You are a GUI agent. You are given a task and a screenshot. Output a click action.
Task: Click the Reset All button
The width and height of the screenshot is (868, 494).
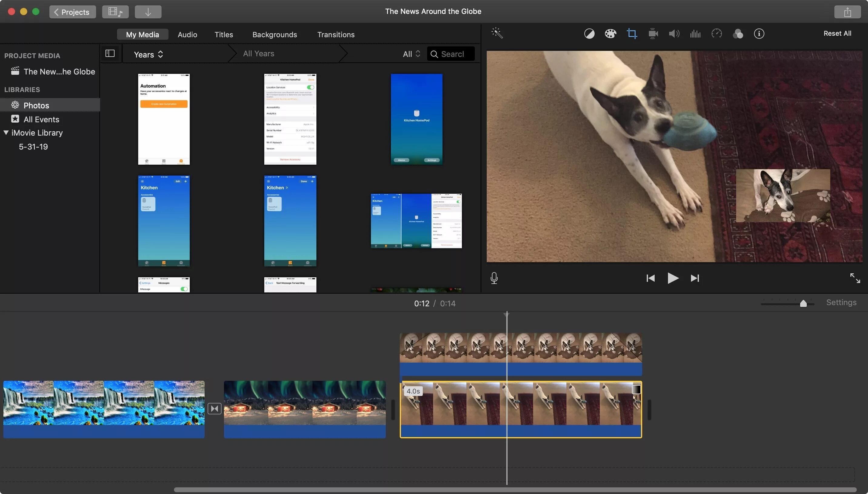pyautogui.click(x=837, y=33)
